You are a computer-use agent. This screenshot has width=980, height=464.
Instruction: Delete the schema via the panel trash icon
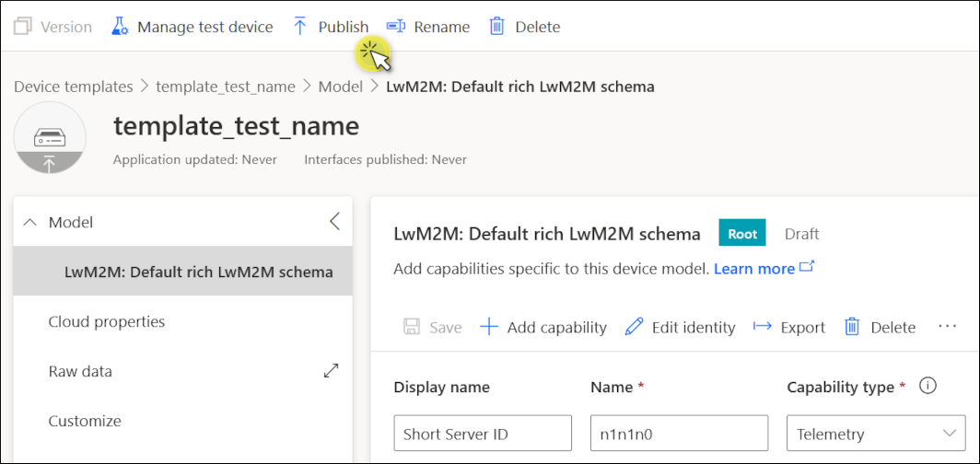852,327
